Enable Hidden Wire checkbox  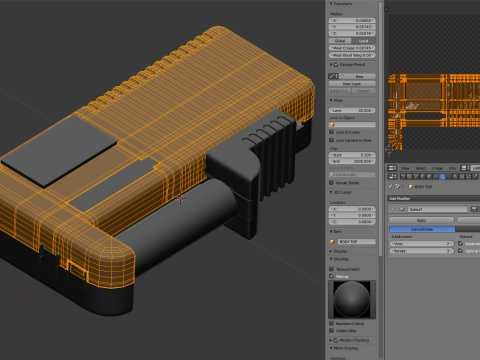point(331,331)
